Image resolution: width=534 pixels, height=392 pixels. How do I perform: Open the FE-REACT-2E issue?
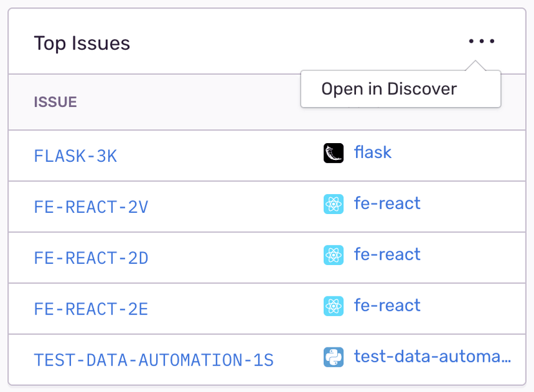click(91, 308)
